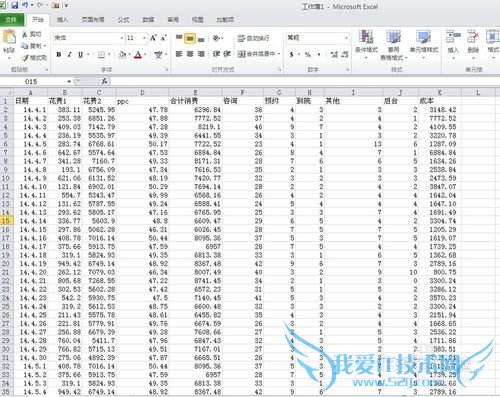Click Insert cells icon
Viewport: 500px width, 397px height.
(453, 36)
